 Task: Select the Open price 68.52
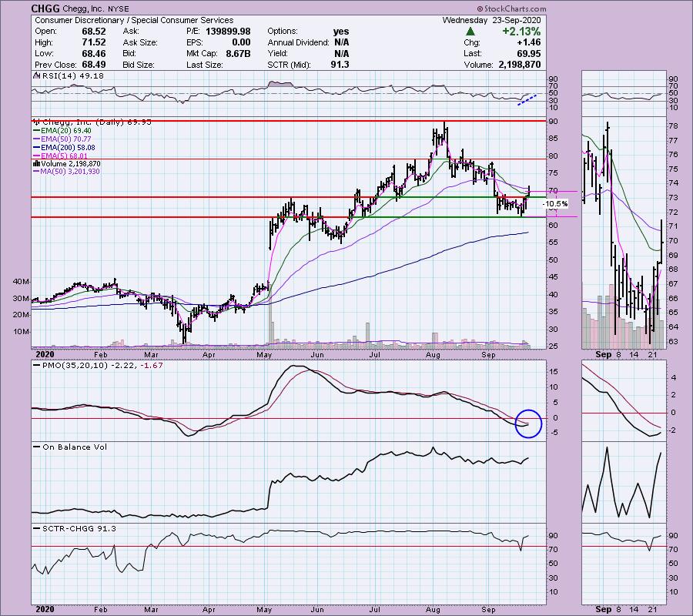pyautogui.click(x=93, y=32)
